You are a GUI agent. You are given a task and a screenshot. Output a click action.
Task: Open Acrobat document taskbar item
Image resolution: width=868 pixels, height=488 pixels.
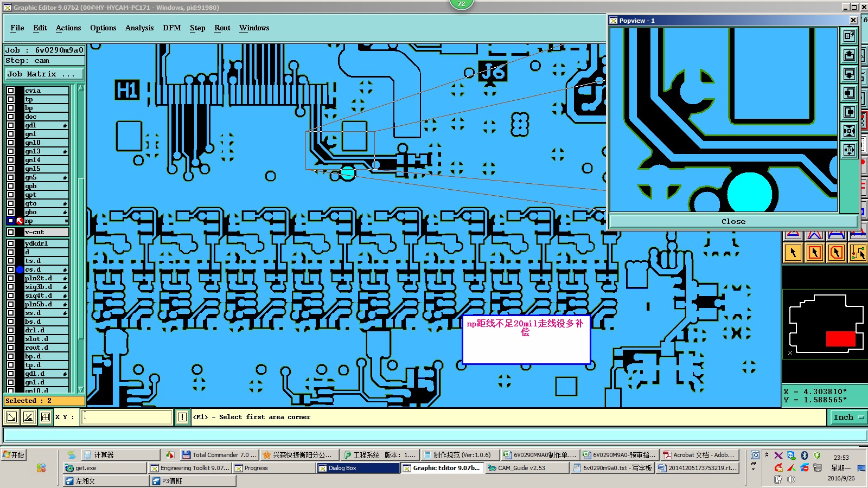tap(700, 455)
